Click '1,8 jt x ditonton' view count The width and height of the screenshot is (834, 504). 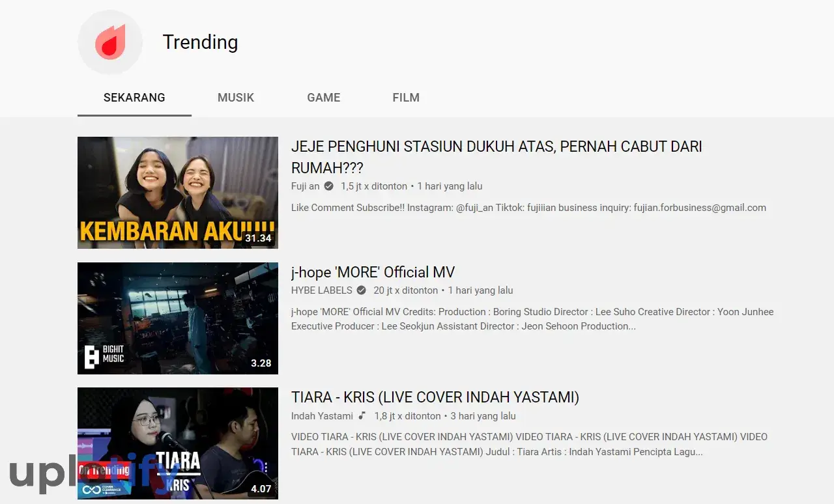[x=407, y=415]
